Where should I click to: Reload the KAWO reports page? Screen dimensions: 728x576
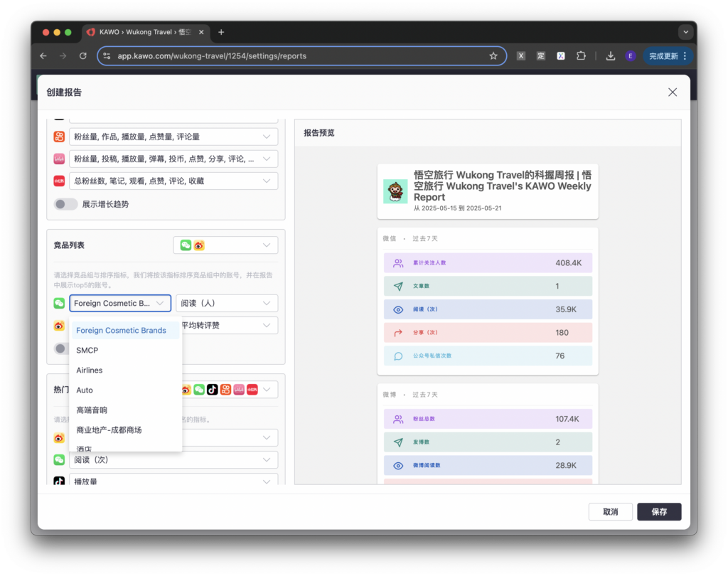[83, 56]
